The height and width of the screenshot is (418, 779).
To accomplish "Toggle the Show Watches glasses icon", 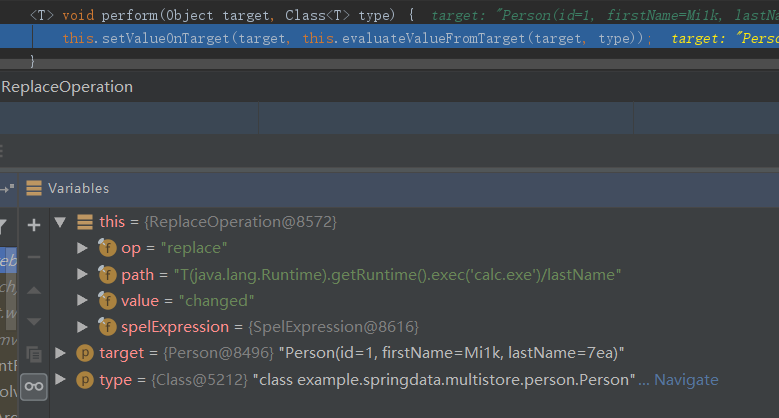I will coord(34,386).
